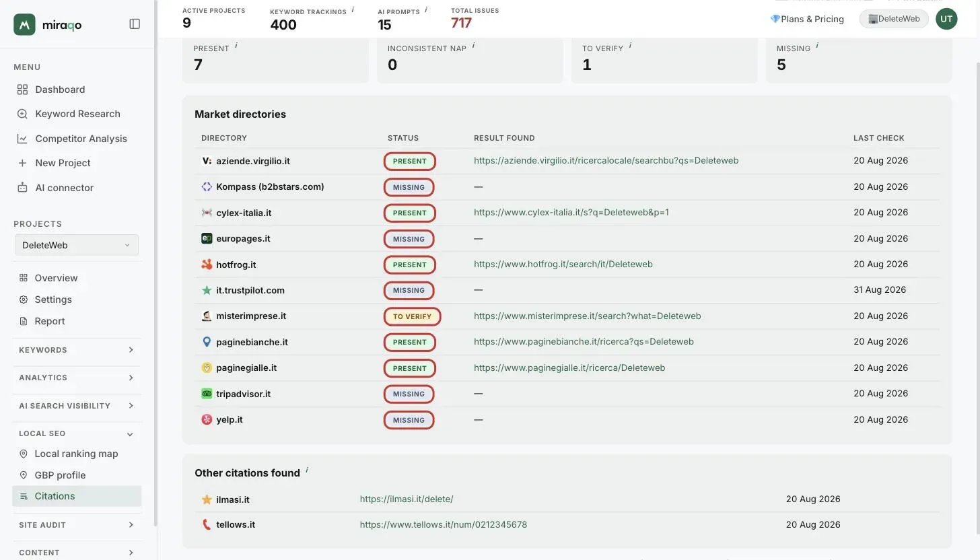Click the info icon beside To Verify

tap(630, 46)
